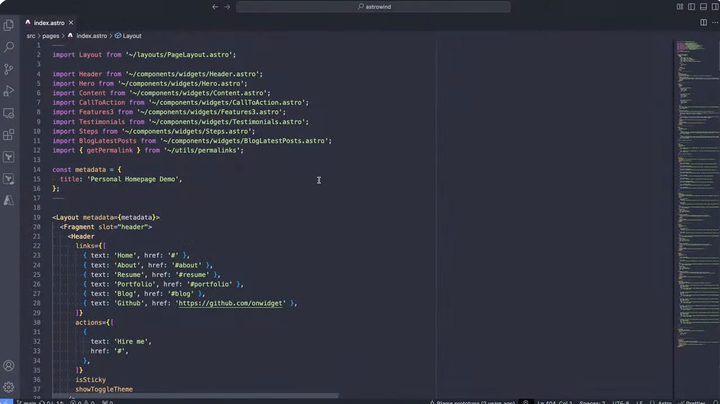Viewport: 720px width, 404px height.
Task: Click the links={[ attribute
Action: pos(90,246)
